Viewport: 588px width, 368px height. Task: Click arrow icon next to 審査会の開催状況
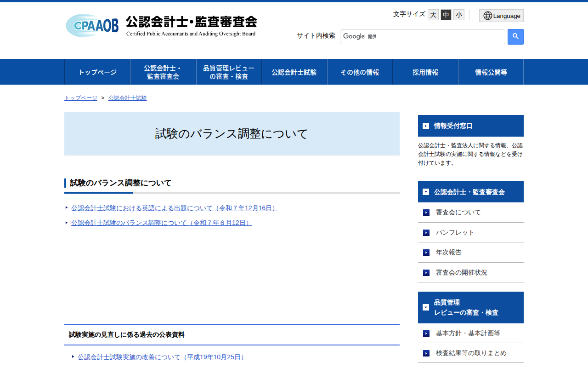click(426, 273)
